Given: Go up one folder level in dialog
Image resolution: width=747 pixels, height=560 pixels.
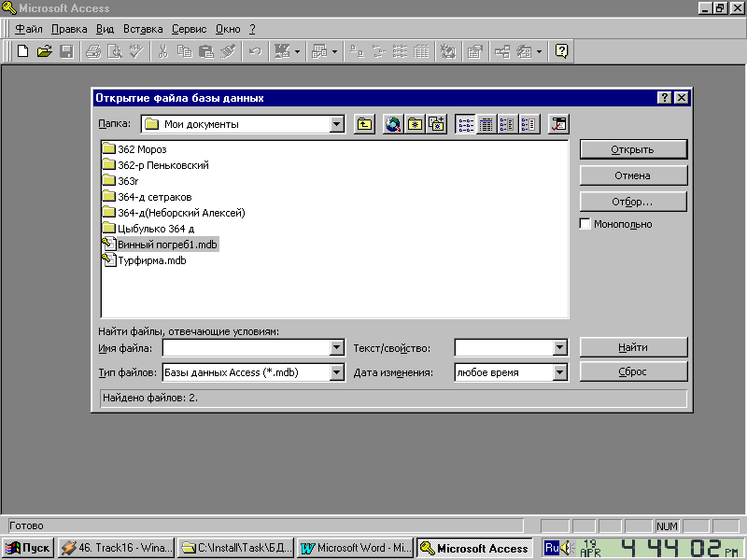Looking at the screenshot, I should [x=364, y=124].
